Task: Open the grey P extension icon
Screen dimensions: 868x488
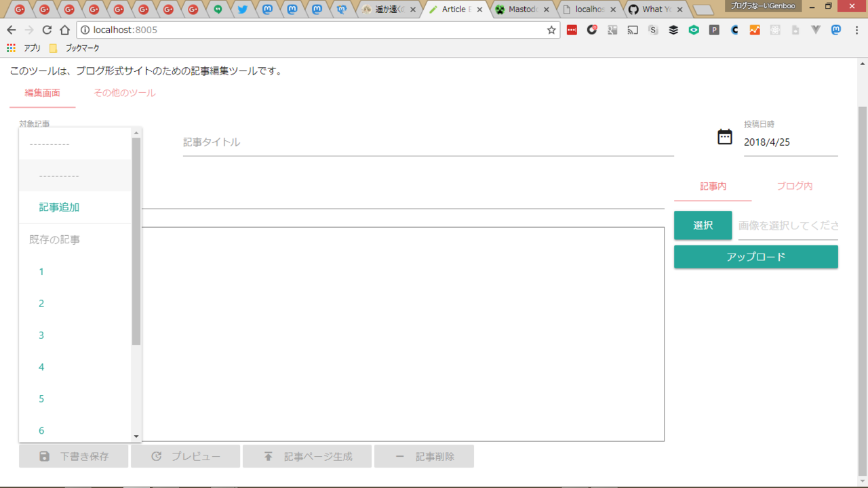Action: pos(714,30)
